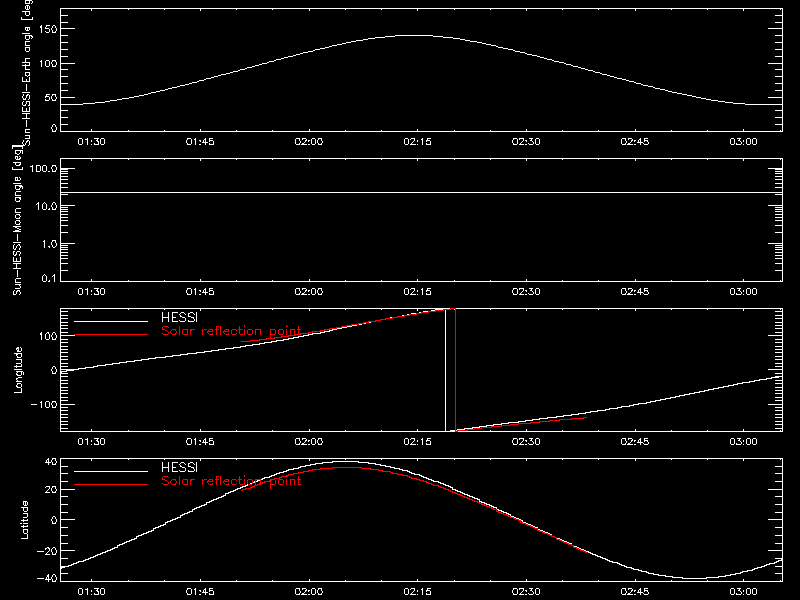The height and width of the screenshot is (600, 800).
Task: Click 02:45 time label under Longitude plot
Action: 635,441
